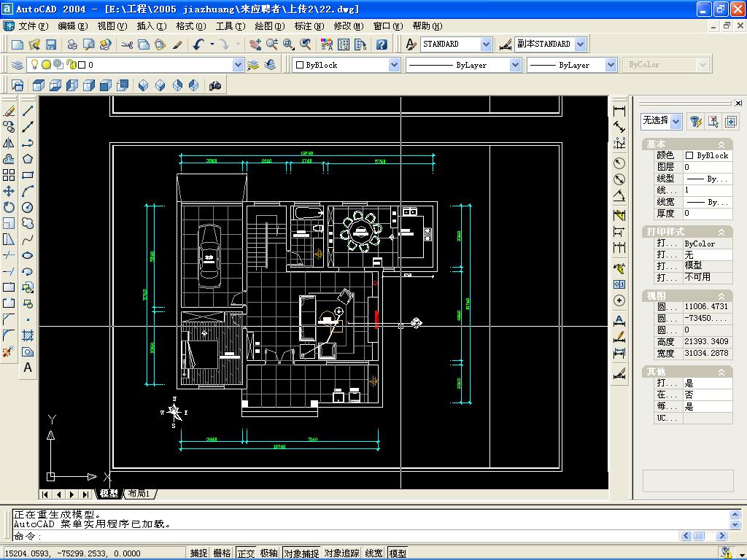
Task: Open the ByLayer lineweight dropdown
Action: click(611, 65)
